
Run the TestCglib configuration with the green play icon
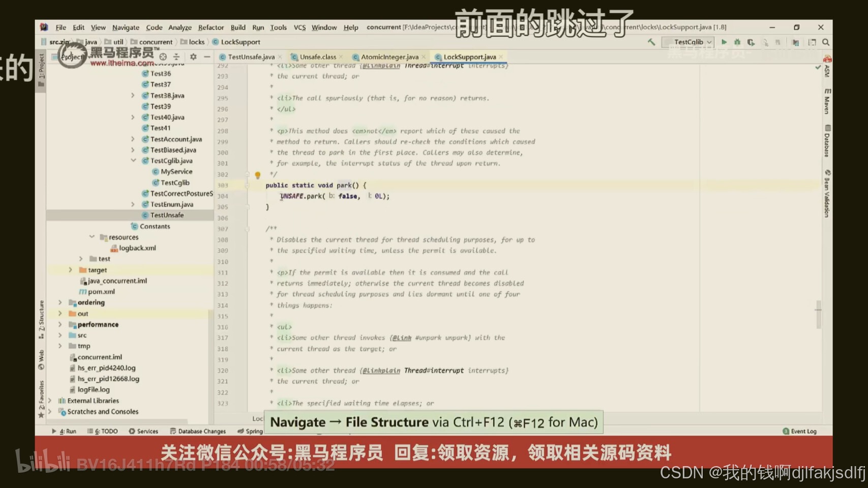coord(725,42)
